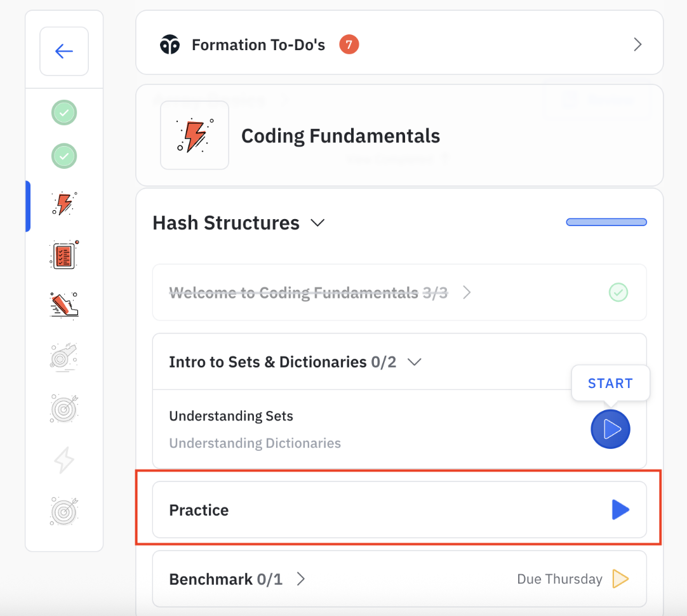Select the whistle sidebar icon

(x=64, y=356)
